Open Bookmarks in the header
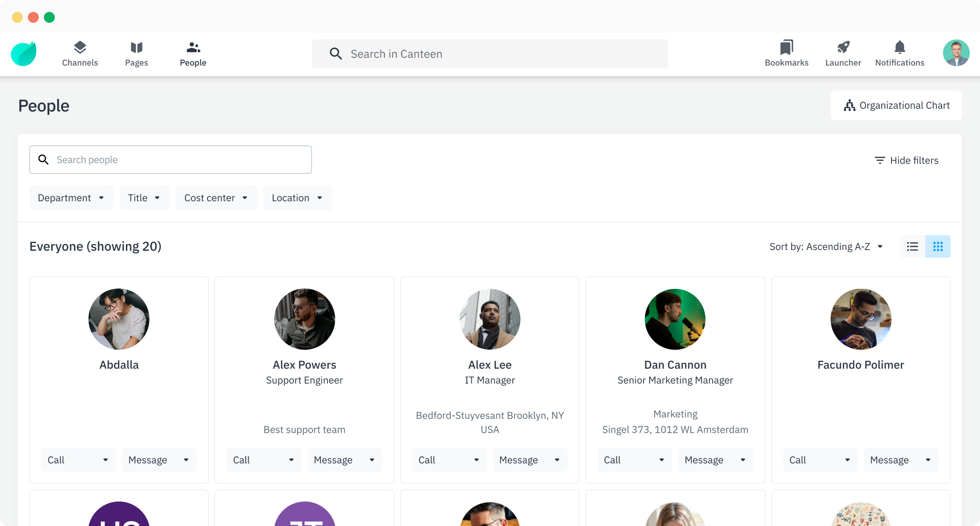980x526 pixels. tap(786, 54)
